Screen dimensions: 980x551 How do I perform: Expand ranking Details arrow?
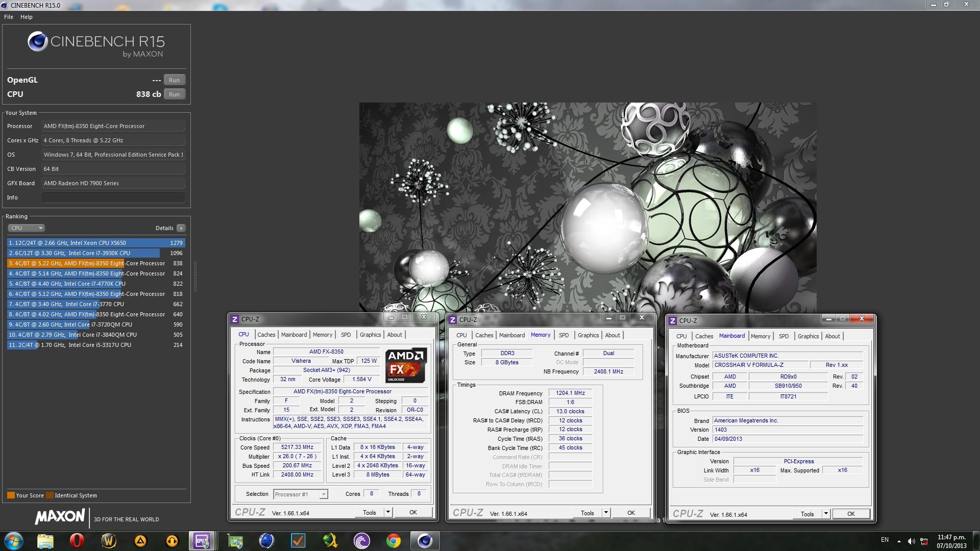[x=181, y=228]
